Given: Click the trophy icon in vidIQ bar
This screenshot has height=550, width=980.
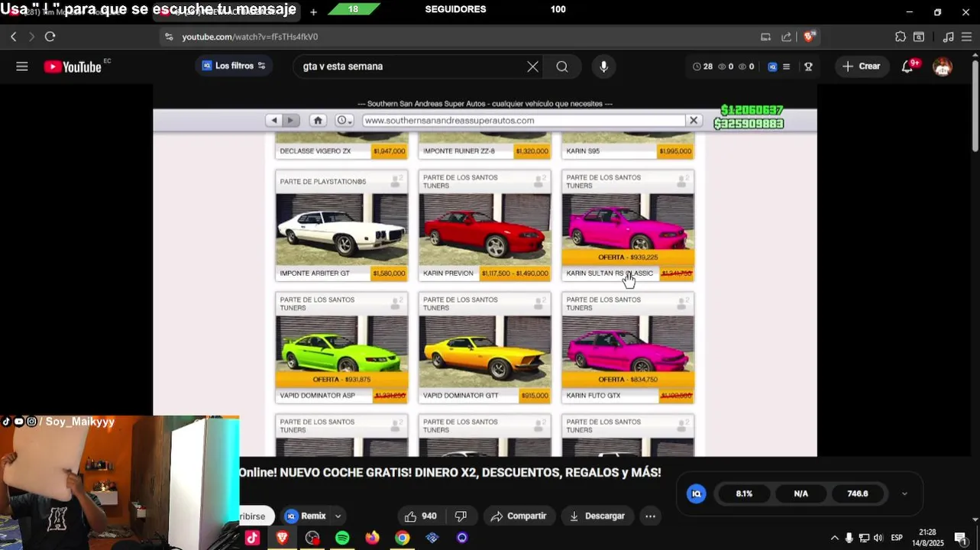Looking at the screenshot, I should point(808,66).
